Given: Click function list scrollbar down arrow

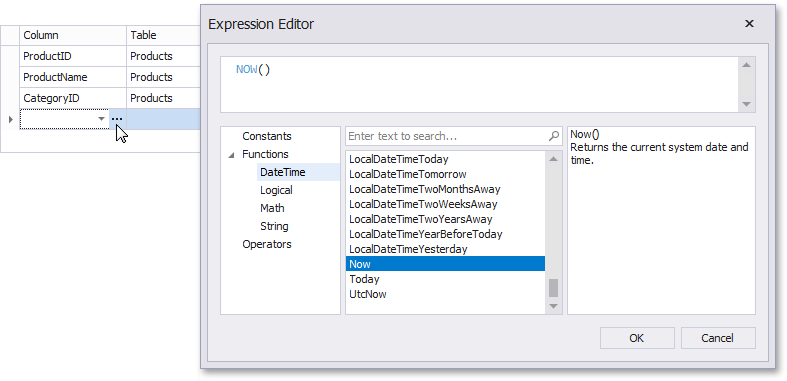Looking at the screenshot, I should [553, 306].
